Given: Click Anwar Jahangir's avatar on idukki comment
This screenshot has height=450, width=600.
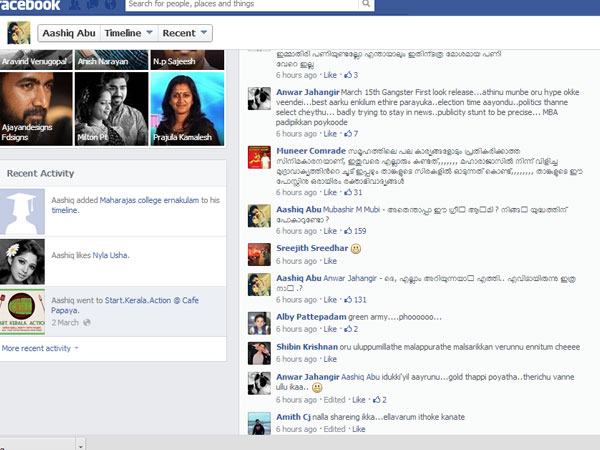Looking at the screenshot, I should click(x=259, y=383).
